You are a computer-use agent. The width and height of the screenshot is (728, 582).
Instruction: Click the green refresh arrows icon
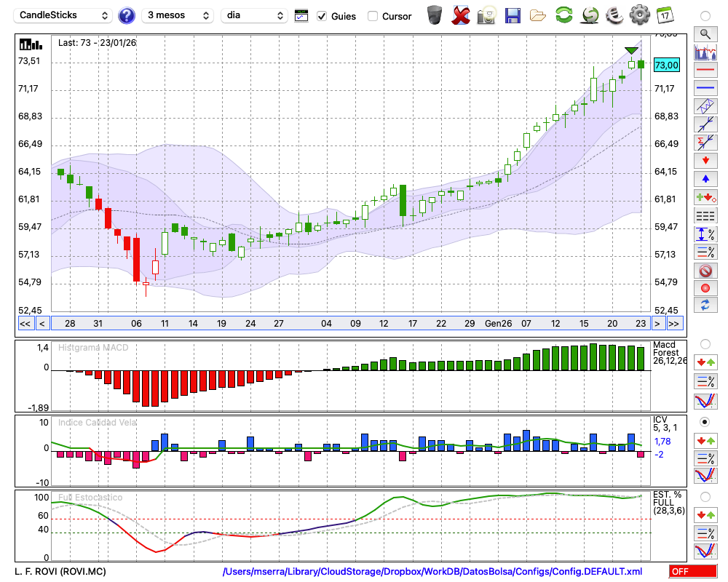(563, 15)
